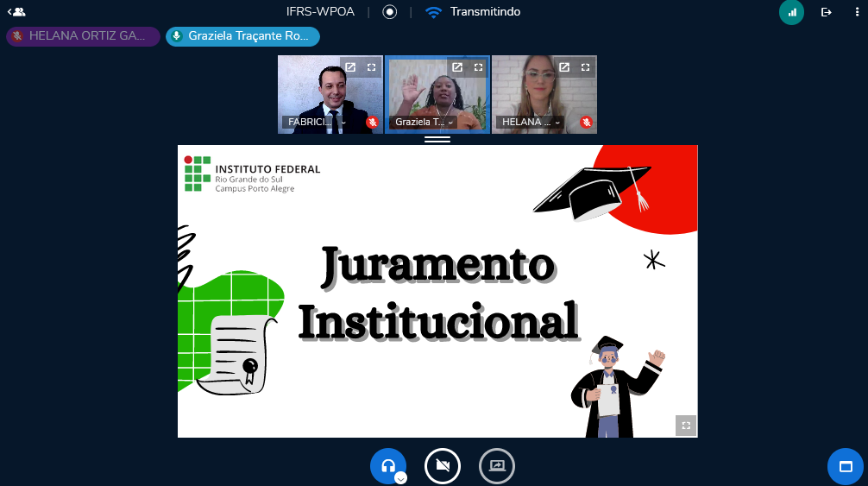The height and width of the screenshot is (486, 868).
Task: Toggle the users list panel
Action: click(x=16, y=12)
